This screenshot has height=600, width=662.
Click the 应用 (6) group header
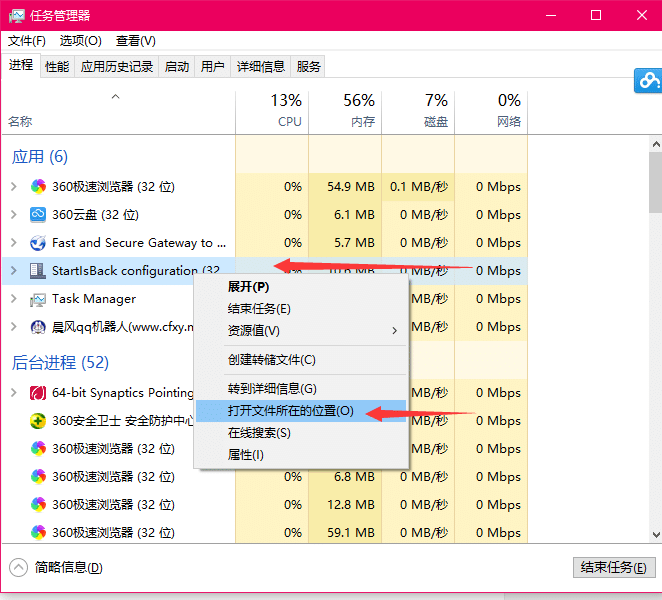point(40,157)
